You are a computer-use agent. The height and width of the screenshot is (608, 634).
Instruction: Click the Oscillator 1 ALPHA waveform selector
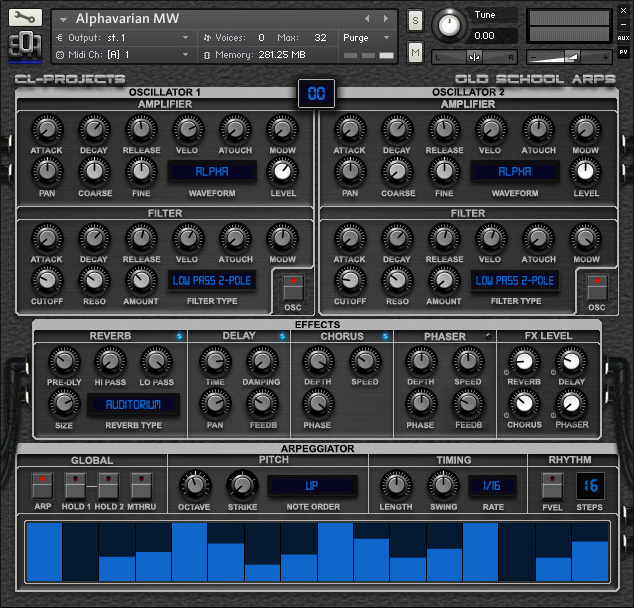pos(211,171)
